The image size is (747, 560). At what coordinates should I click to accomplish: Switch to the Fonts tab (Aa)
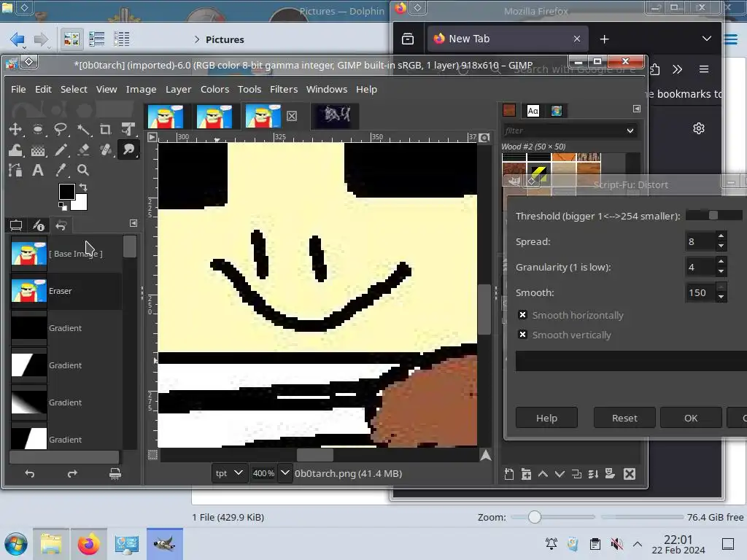[533, 111]
